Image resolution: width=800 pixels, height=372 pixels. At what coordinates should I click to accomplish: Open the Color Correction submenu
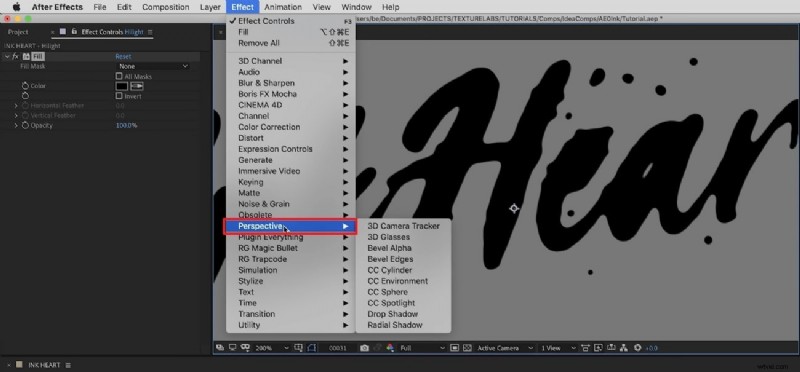click(291, 127)
